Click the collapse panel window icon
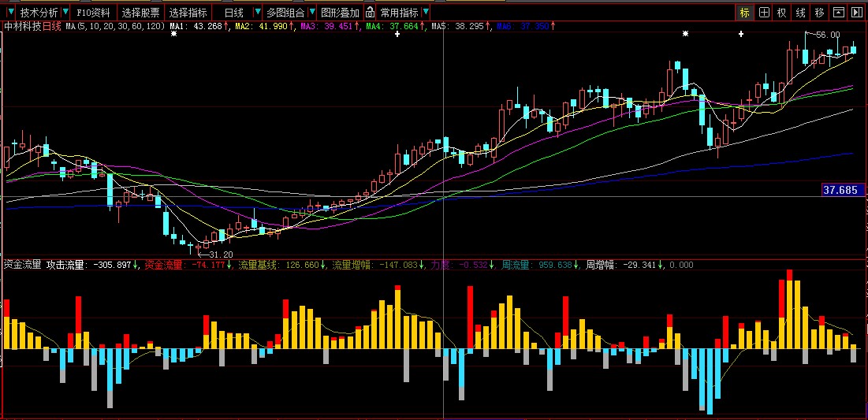868x420 pixels. pyautogui.click(x=839, y=13)
